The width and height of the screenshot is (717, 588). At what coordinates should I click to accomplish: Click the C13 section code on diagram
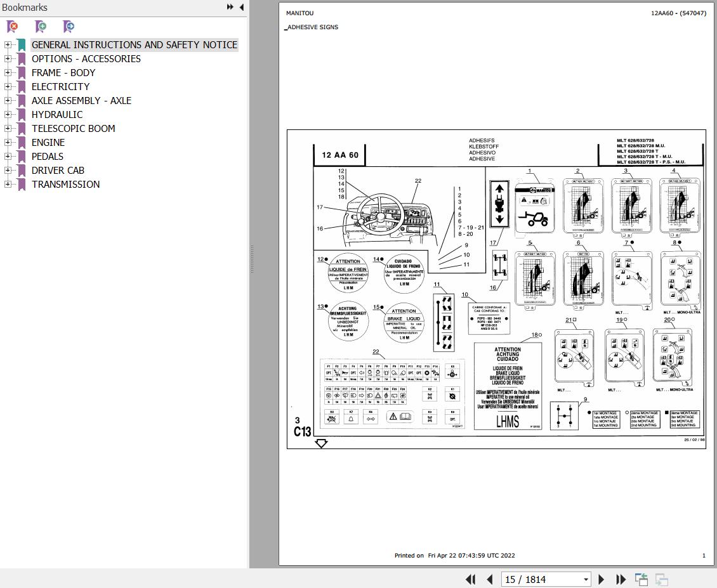point(302,431)
